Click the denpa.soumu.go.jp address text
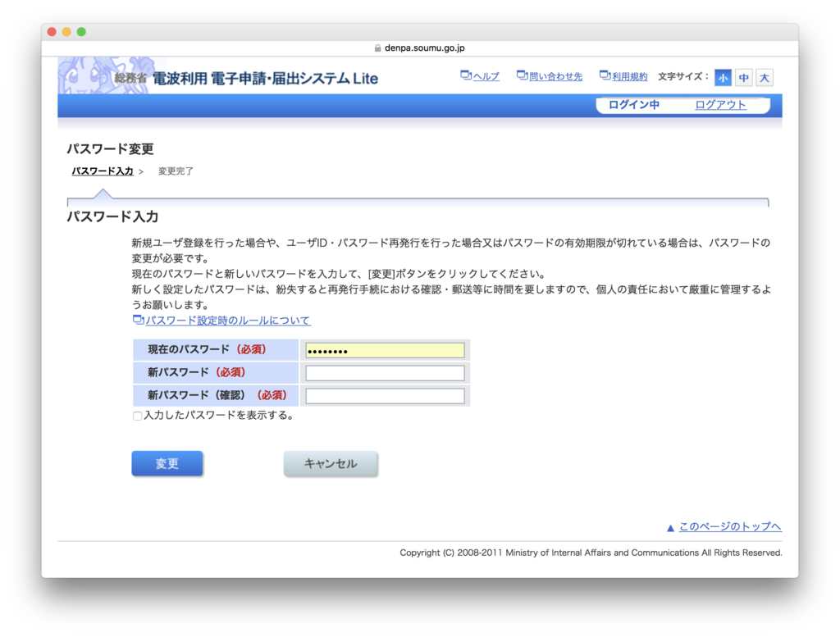The image size is (840, 637). point(425,48)
